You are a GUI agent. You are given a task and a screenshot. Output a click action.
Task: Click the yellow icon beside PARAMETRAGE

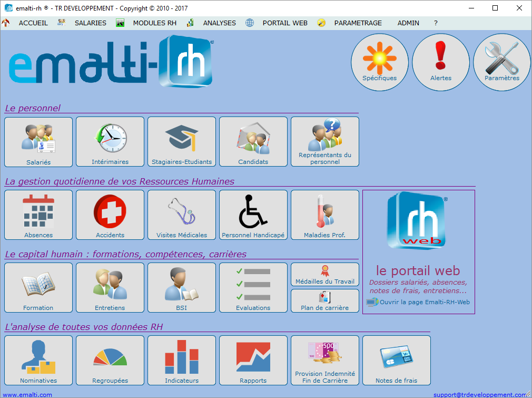(x=321, y=23)
